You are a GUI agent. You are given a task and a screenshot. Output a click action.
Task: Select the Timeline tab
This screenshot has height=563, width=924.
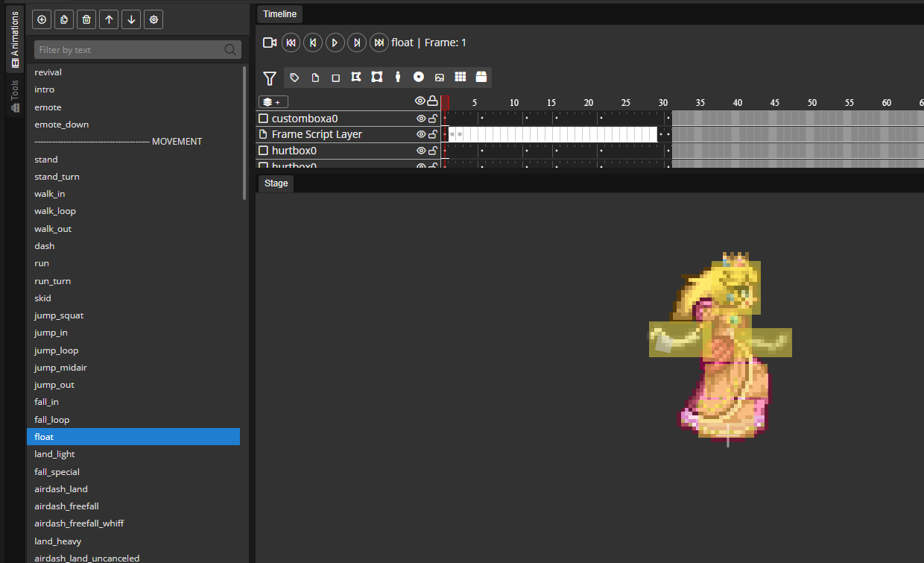coord(279,14)
